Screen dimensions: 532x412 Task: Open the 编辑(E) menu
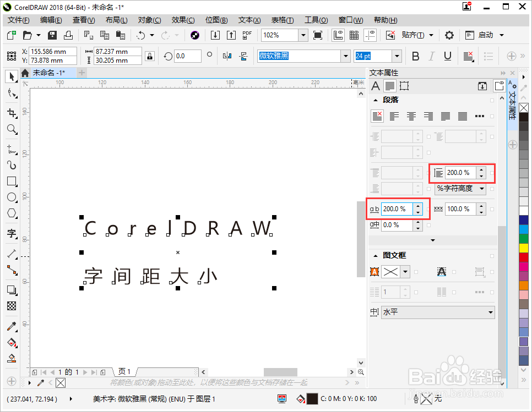51,20
